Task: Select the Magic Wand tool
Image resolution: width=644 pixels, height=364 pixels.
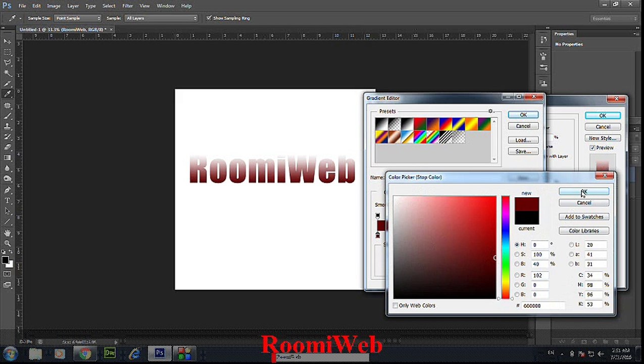Action: pos(8,73)
